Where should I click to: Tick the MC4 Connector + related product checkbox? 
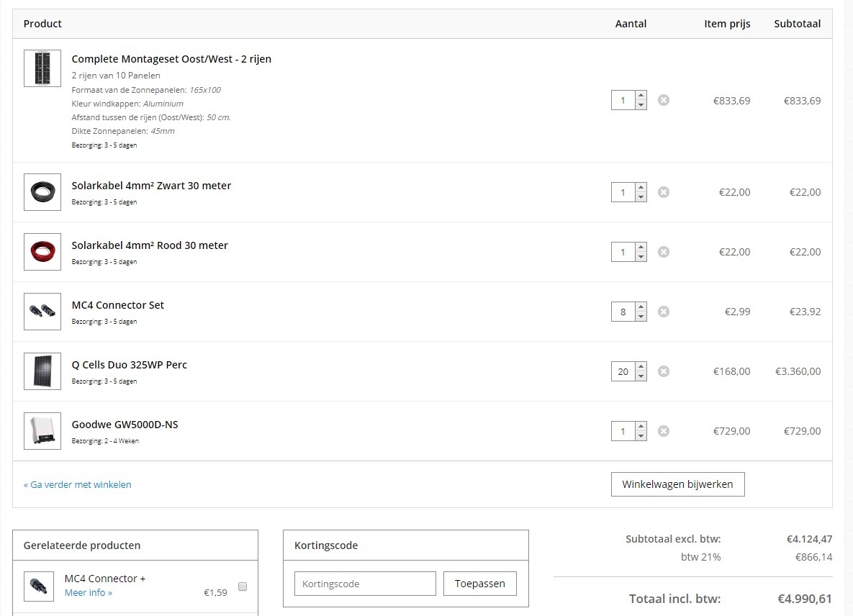click(243, 586)
